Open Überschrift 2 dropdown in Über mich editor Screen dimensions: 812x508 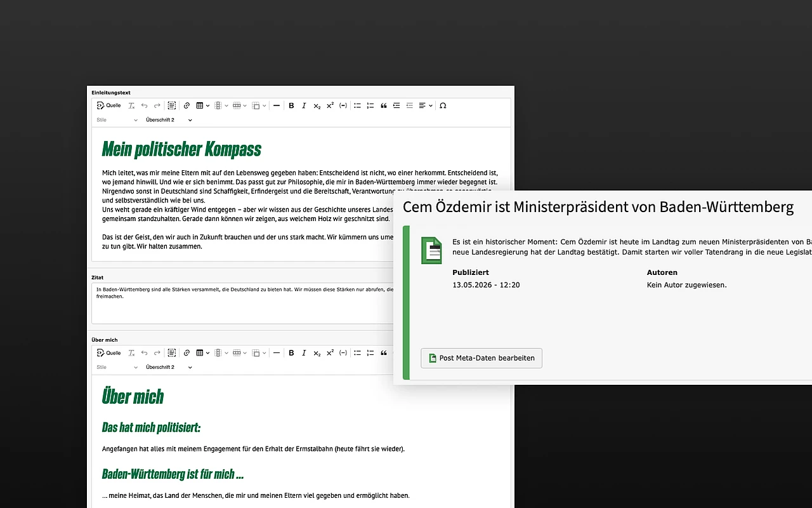pos(169,367)
